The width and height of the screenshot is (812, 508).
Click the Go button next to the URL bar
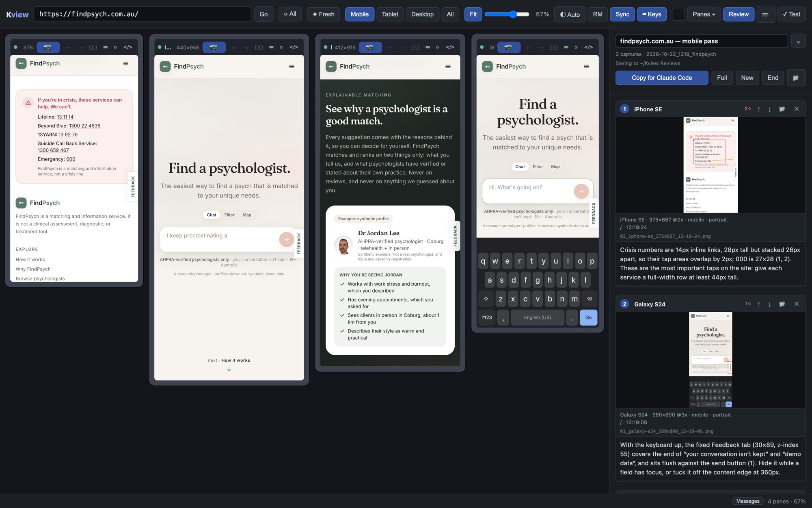point(263,14)
